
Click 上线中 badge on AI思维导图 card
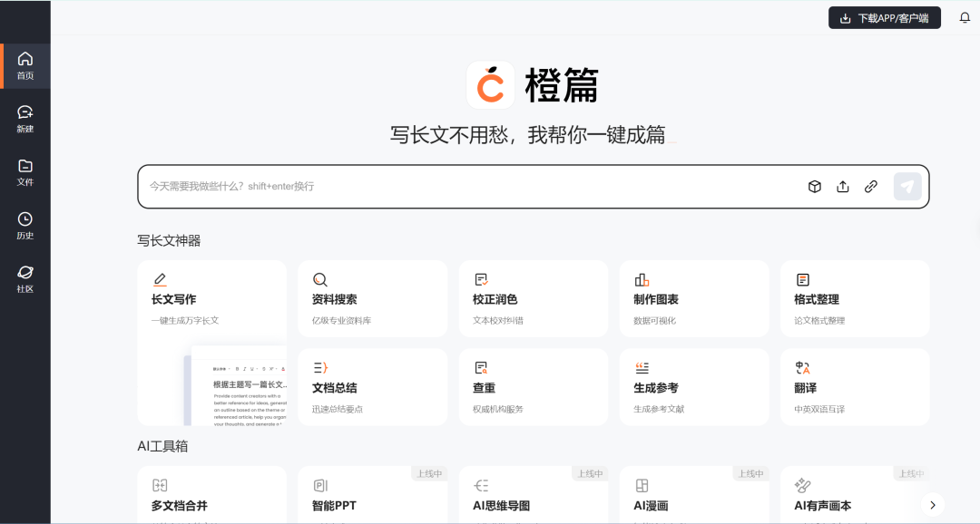(590, 473)
